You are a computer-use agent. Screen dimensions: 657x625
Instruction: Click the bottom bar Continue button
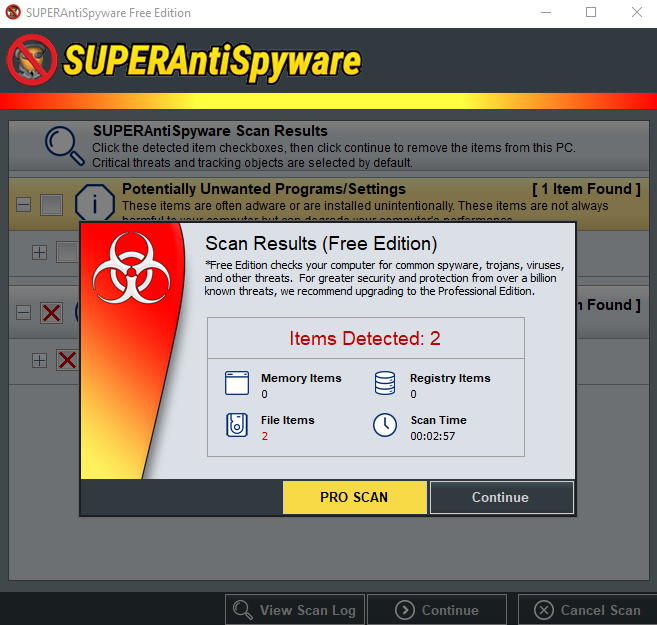click(x=437, y=610)
